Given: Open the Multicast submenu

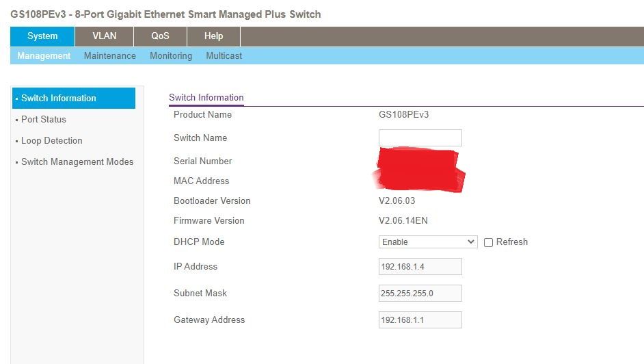Looking at the screenshot, I should (224, 56).
